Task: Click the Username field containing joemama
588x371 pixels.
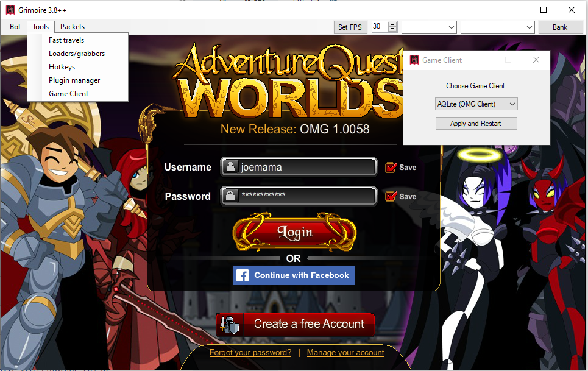Action: pyautogui.click(x=299, y=167)
